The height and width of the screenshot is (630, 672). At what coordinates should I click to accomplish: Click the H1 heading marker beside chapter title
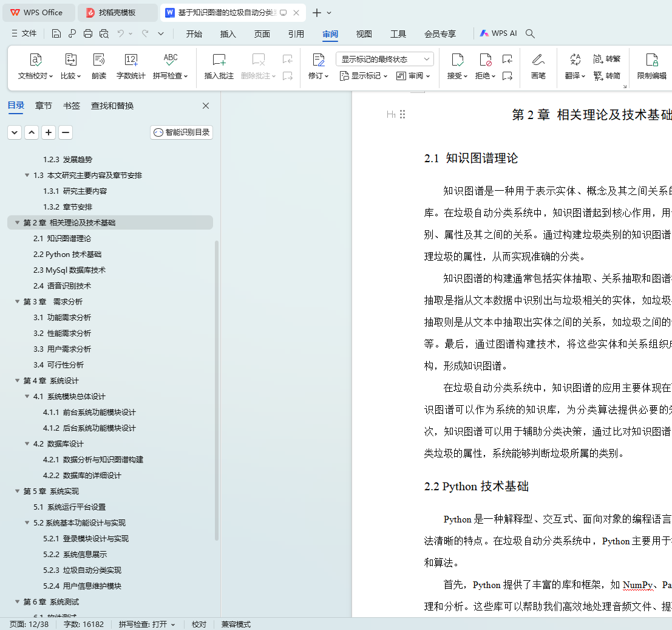391,114
